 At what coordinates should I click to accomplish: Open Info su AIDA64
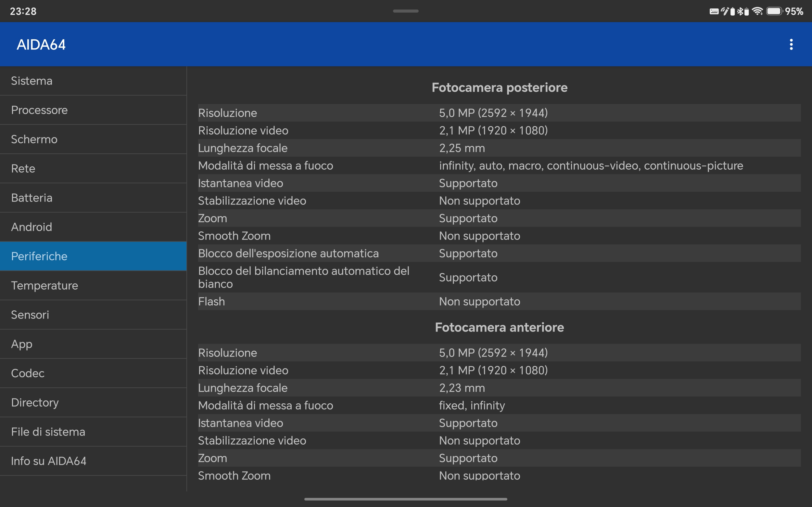(93, 461)
